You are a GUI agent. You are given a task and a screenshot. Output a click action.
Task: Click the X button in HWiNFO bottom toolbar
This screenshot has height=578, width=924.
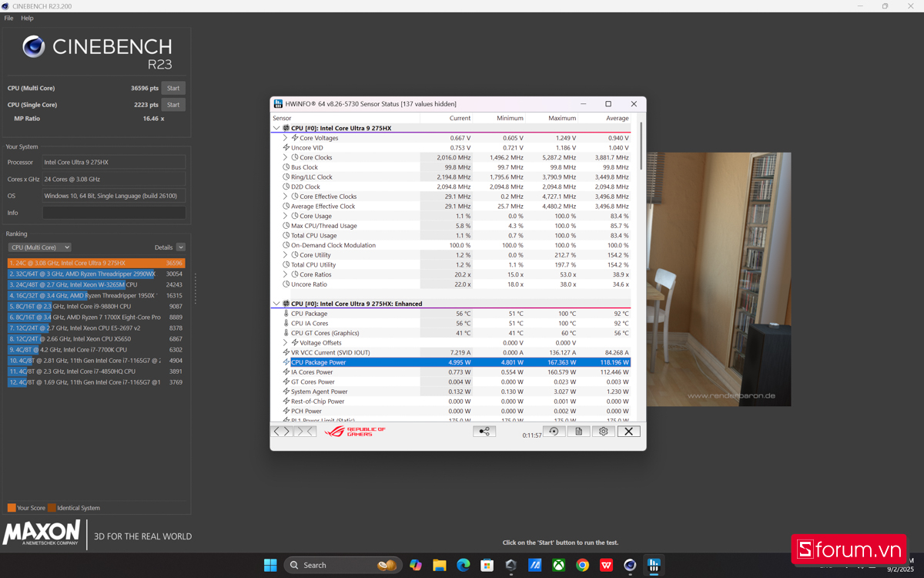[x=628, y=432]
